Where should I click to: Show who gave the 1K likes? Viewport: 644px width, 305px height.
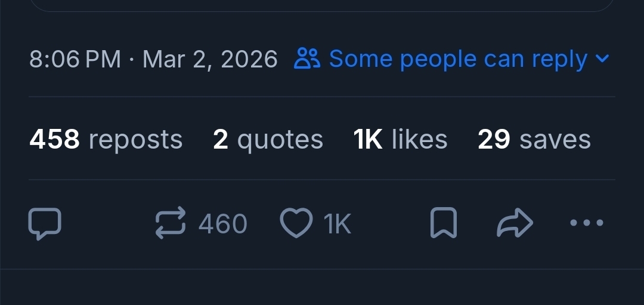(400, 139)
